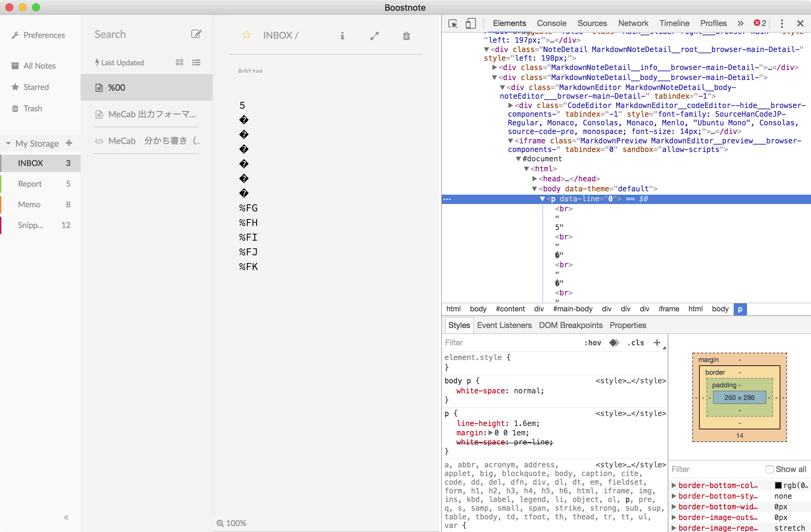The width and height of the screenshot is (811, 532).
Task: Expand note to fullscreen view
Action: pos(374,36)
